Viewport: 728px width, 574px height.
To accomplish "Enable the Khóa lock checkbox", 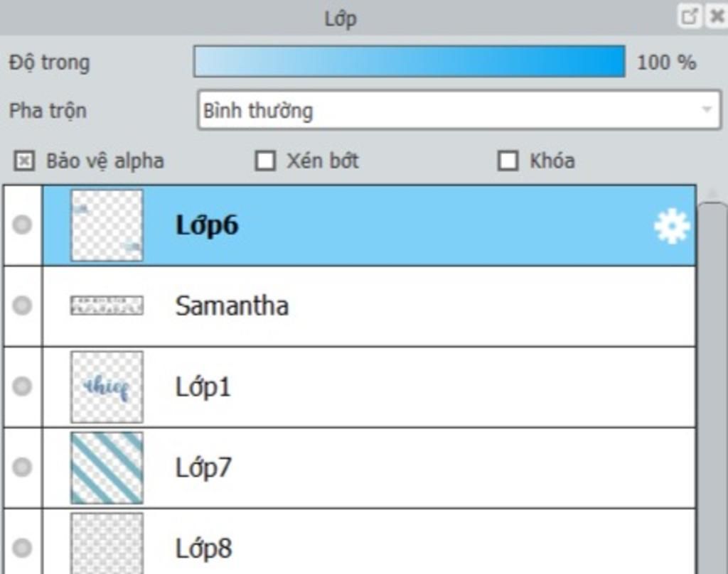I will (508, 161).
